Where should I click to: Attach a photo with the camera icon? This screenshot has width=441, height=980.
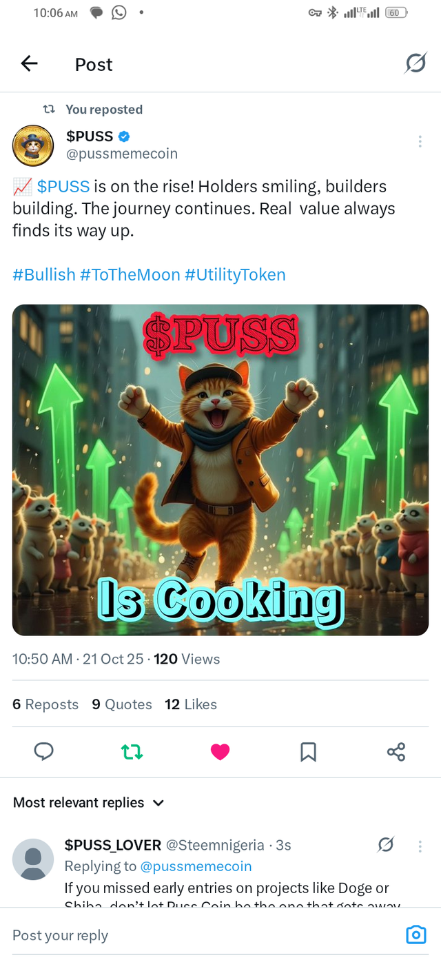coord(416,935)
